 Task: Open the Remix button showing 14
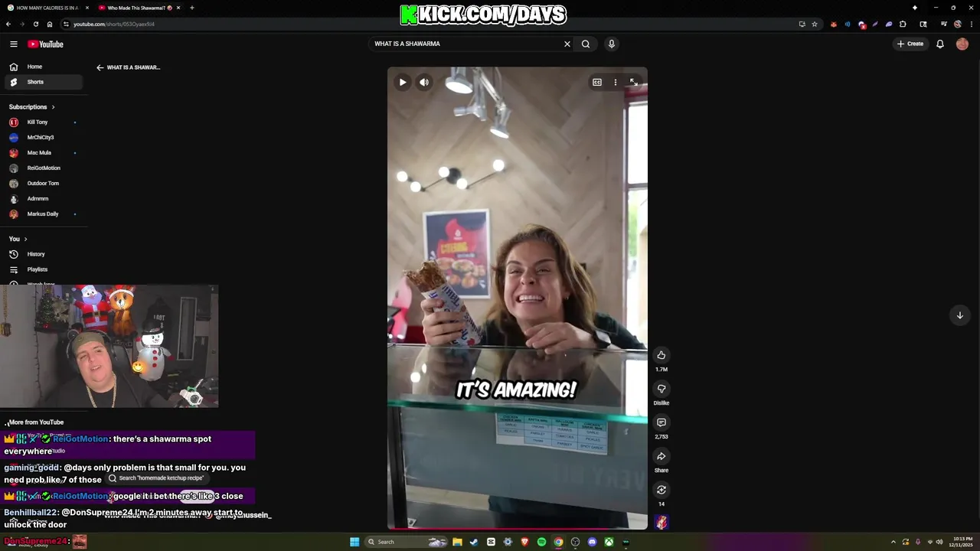tap(661, 490)
